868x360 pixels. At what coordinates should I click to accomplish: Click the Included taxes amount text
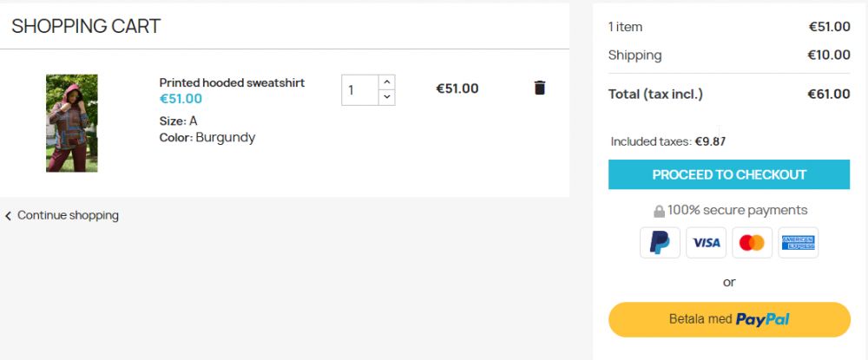tap(710, 141)
